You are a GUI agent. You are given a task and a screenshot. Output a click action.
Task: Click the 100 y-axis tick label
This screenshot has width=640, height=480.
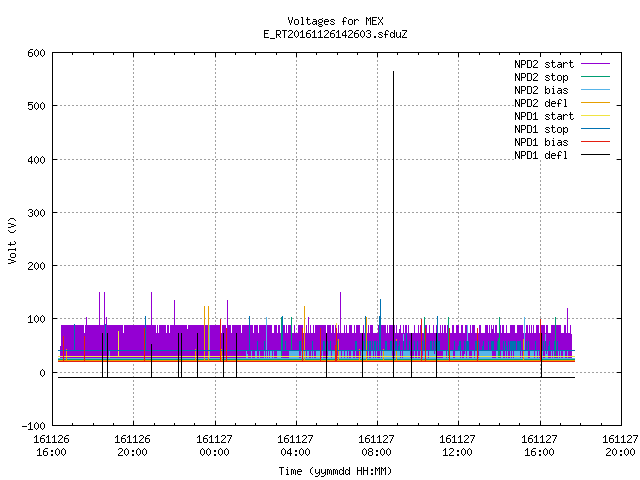pos(37,319)
